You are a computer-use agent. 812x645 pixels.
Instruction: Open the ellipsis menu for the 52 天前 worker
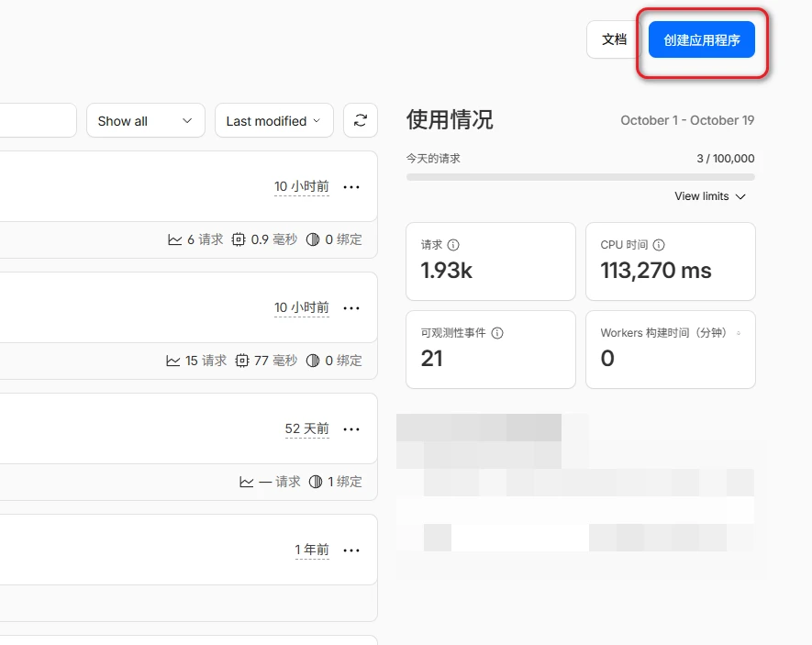[351, 428]
